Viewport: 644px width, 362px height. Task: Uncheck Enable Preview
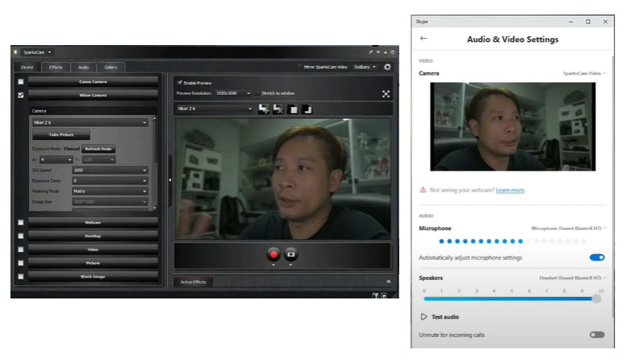[x=180, y=83]
